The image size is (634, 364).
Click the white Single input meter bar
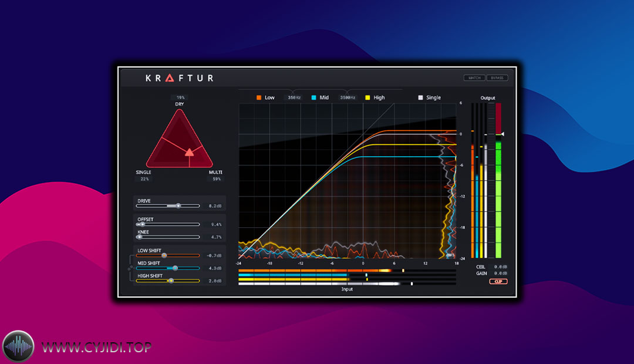[348, 284]
